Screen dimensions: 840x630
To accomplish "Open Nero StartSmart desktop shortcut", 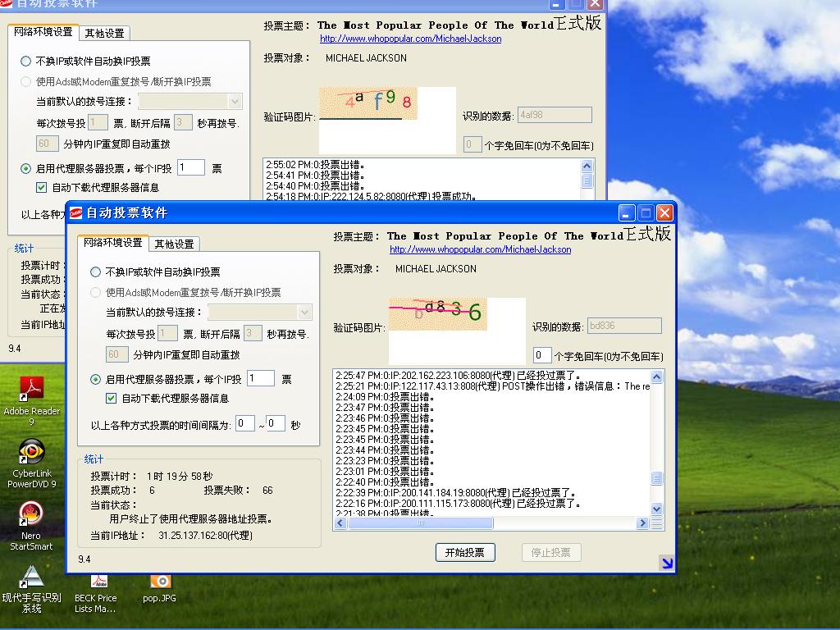I will [x=31, y=515].
